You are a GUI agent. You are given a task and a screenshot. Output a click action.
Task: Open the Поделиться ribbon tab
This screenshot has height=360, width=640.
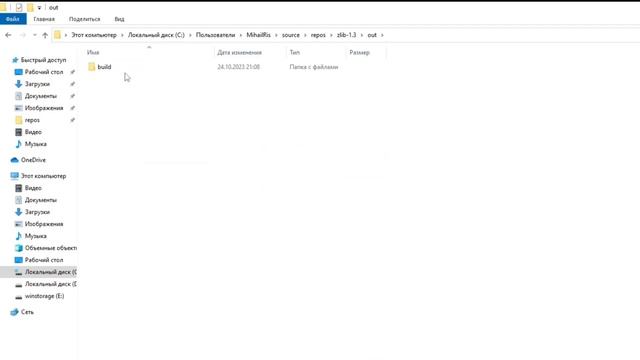[x=84, y=19]
